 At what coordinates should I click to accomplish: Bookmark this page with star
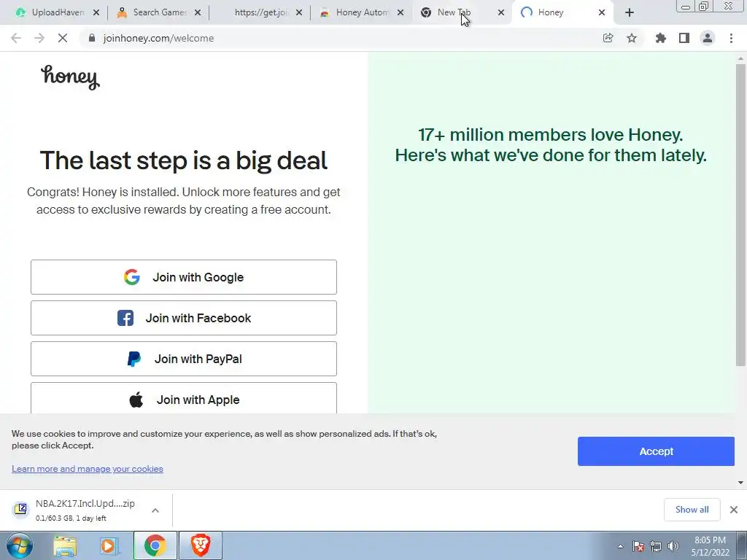click(632, 38)
